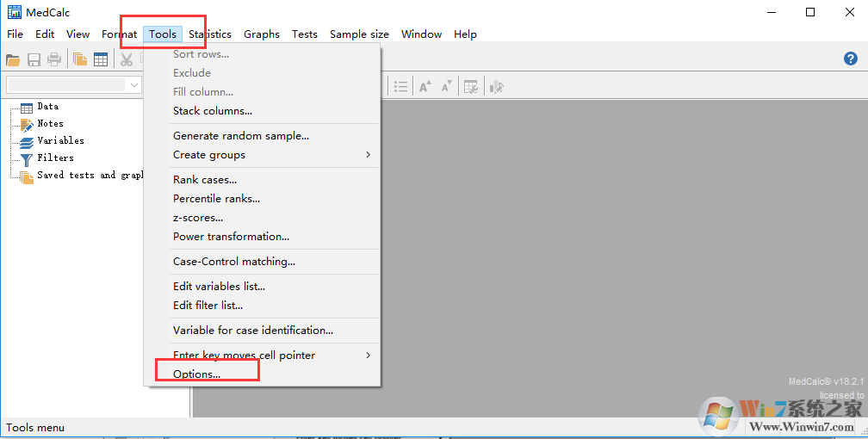Expand the Create groups submenu arrow
Screen dimensions: 868x439
coord(369,154)
